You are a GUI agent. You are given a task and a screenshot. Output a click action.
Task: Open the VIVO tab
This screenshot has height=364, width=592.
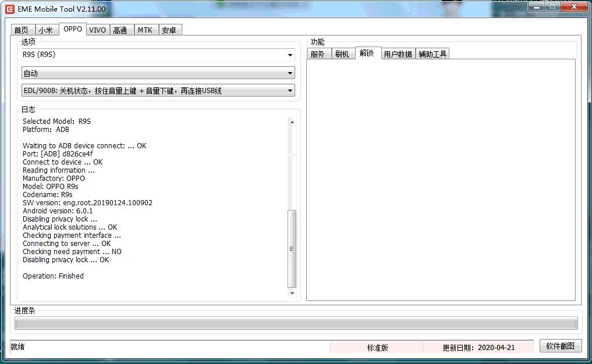click(98, 30)
